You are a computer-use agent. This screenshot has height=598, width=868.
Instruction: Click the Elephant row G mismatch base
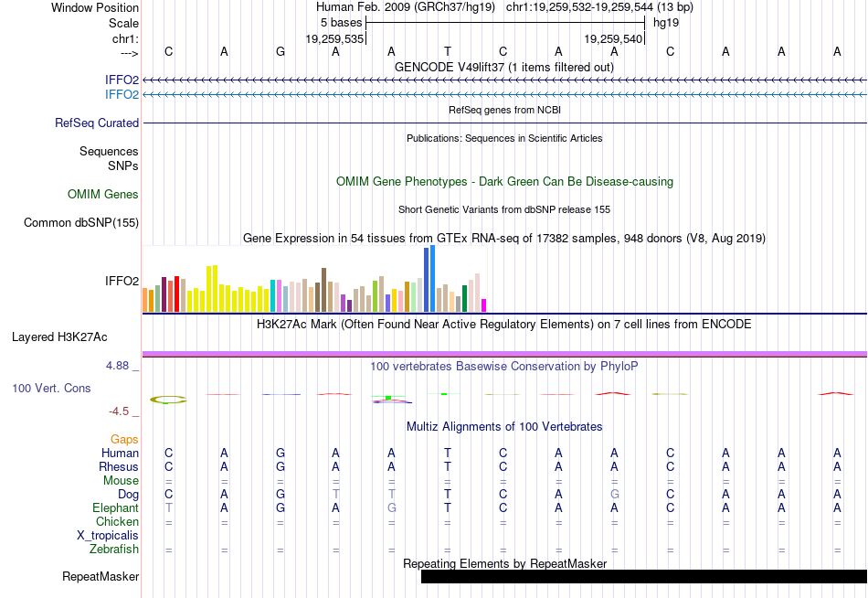391,507
